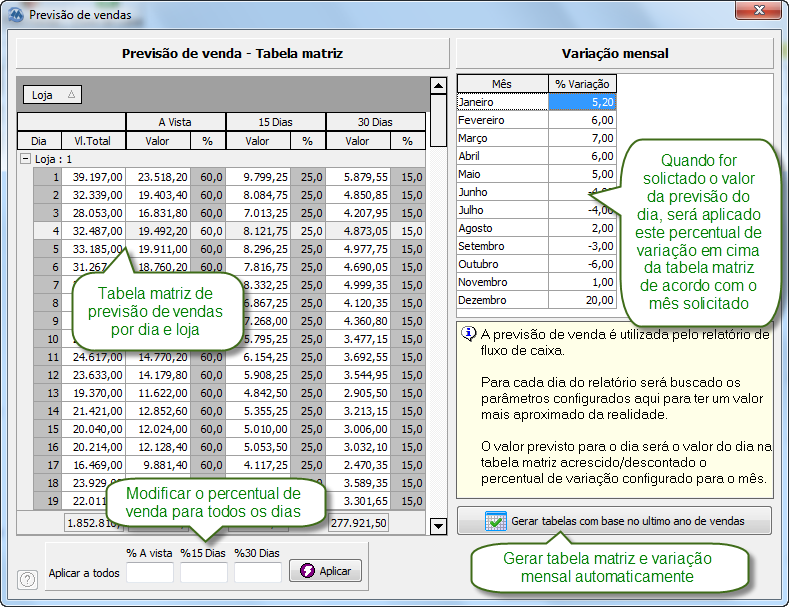789x607 pixels.
Task: Click day 1 total 39.197,00
Action: [x=93, y=177]
